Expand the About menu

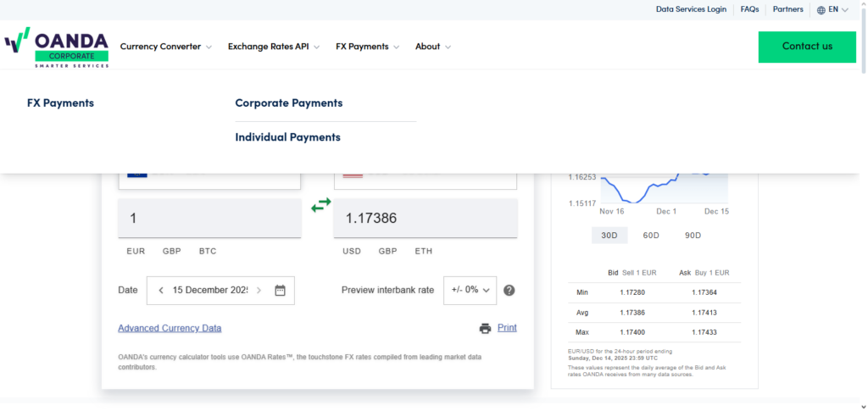432,47
